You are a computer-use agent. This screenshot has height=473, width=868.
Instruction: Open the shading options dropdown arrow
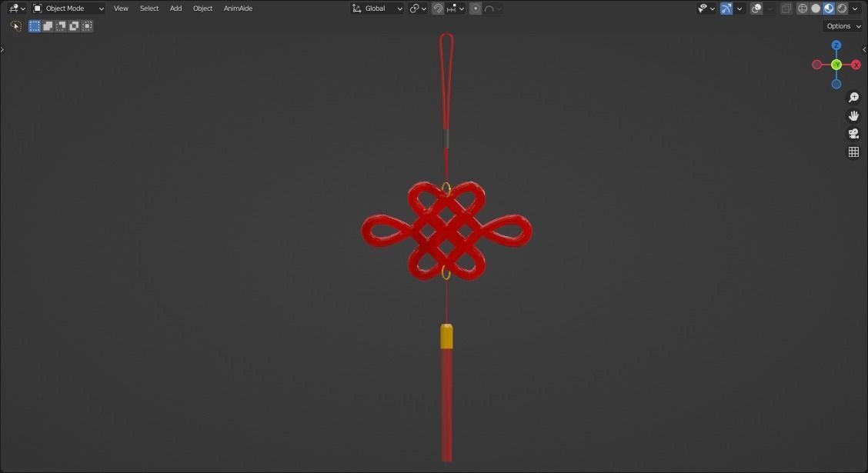click(855, 8)
